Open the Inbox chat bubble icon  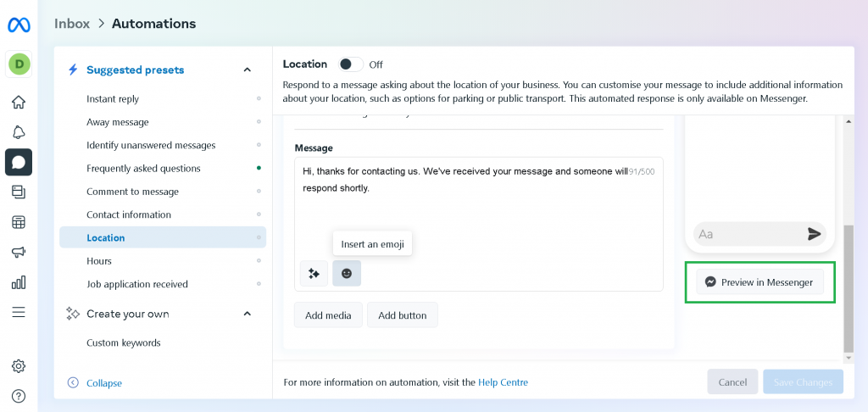click(19, 162)
